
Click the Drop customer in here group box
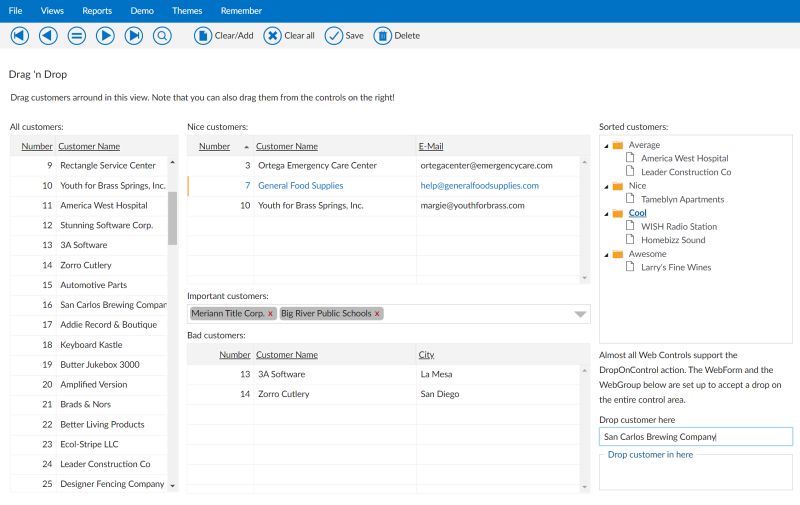click(695, 471)
